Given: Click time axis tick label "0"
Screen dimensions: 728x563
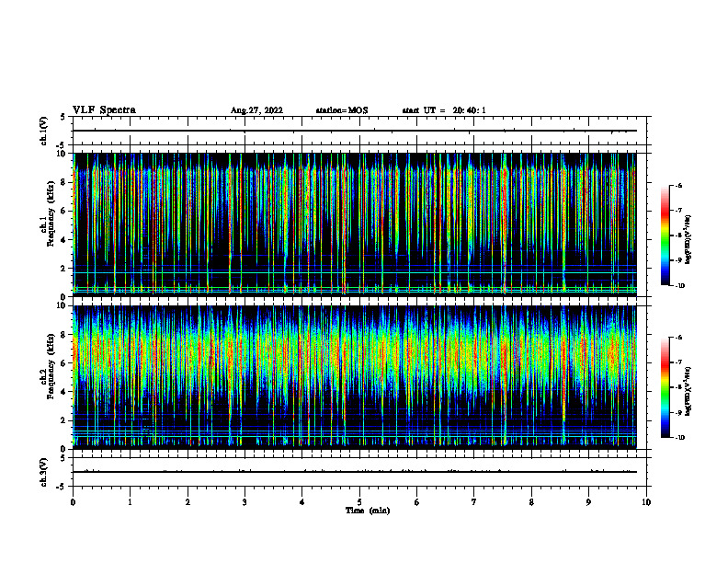Looking at the screenshot, I should tap(73, 502).
